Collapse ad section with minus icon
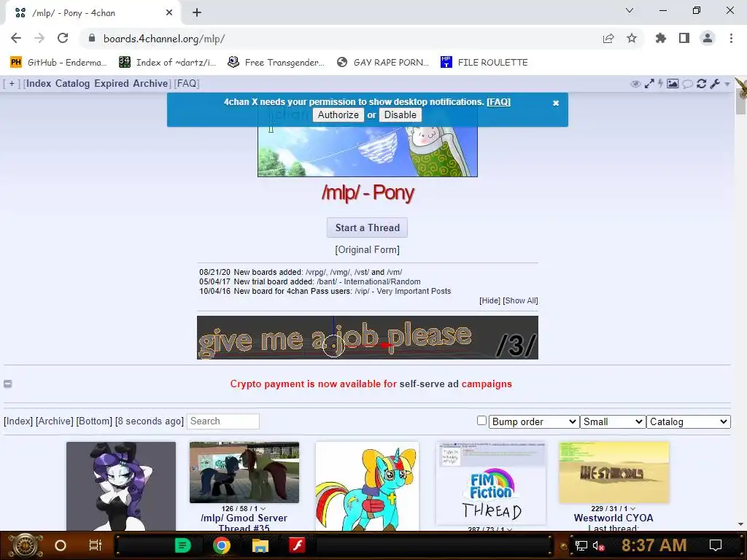Screen dimensions: 747x560 click(7, 384)
